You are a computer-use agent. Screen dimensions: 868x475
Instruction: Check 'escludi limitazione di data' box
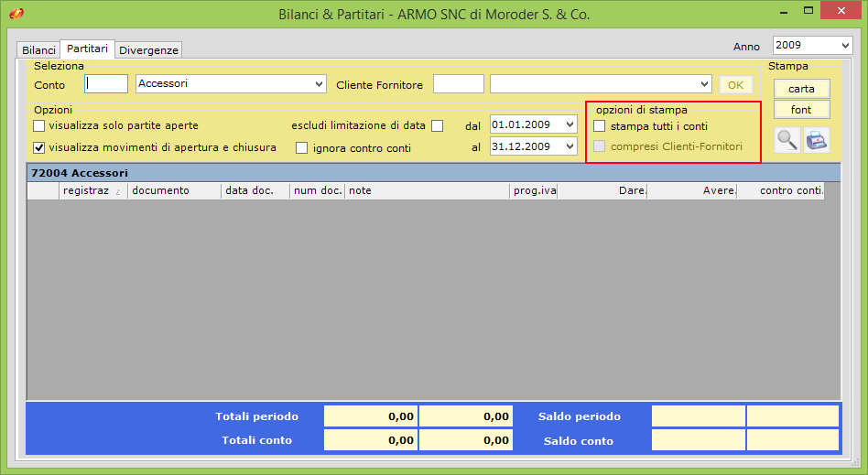coord(437,125)
